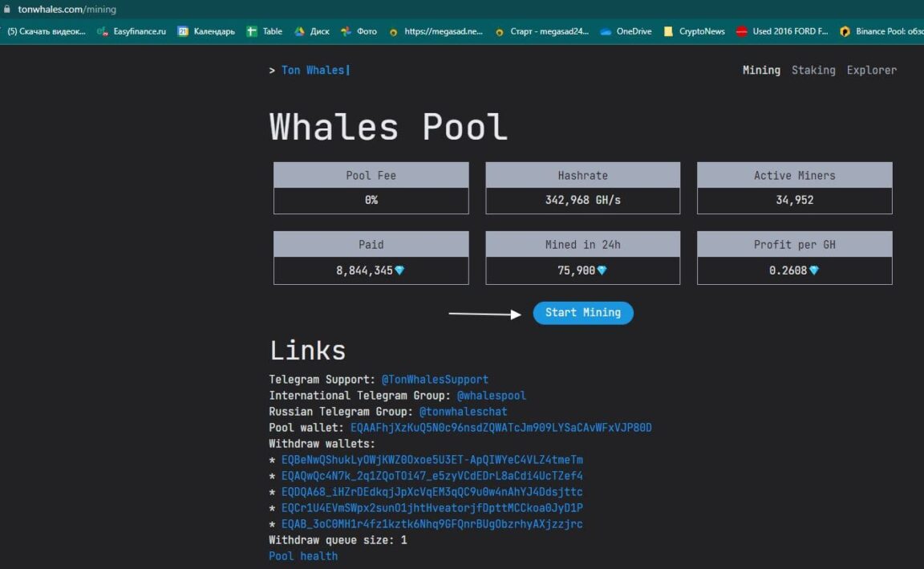Viewport: 924px width, 569px height.
Task: Open the @TonWhalesSupport Telegram link
Action: pyautogui.click(x=435, y=380)
